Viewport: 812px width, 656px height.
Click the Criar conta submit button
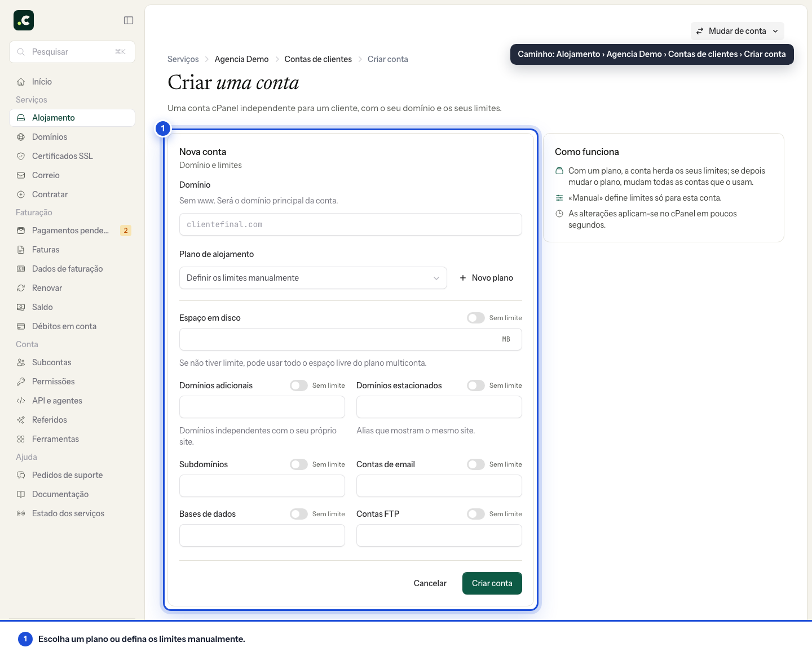[492, 583]
